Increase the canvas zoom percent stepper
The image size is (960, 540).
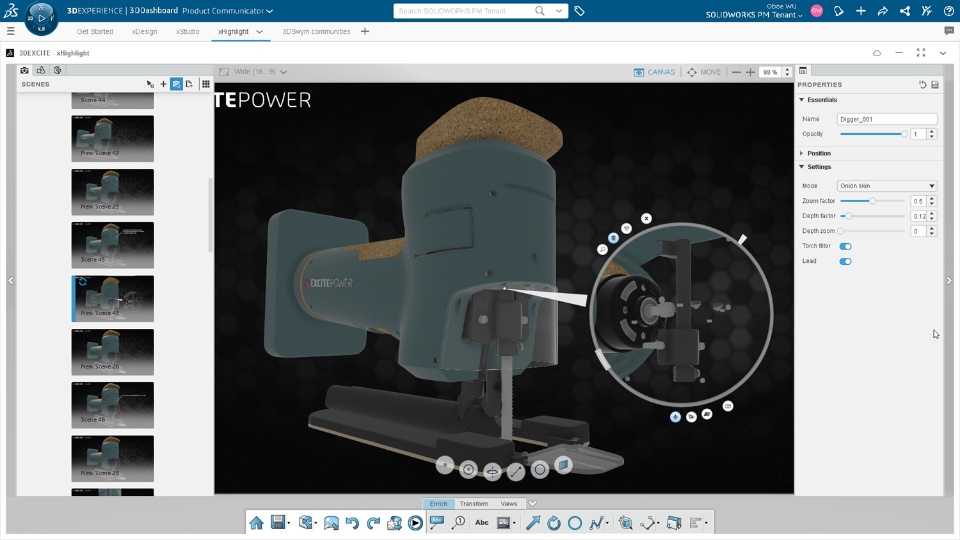point(787,69)
